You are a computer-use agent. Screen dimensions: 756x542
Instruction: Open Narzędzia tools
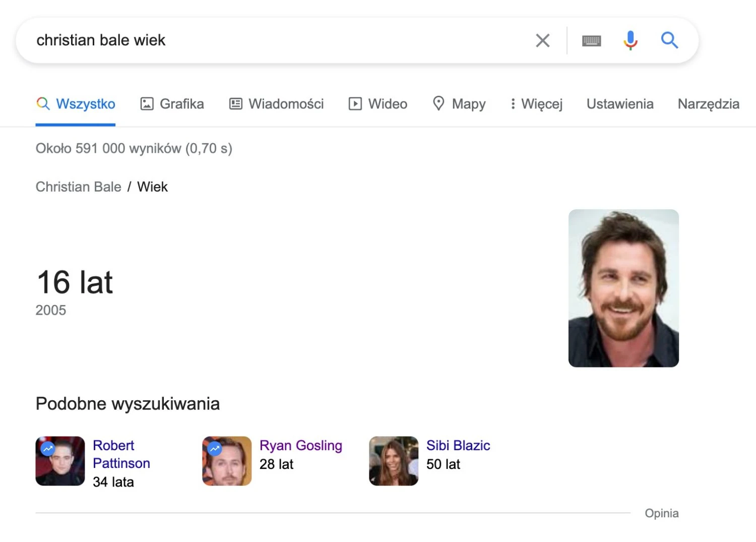[708, 104]
